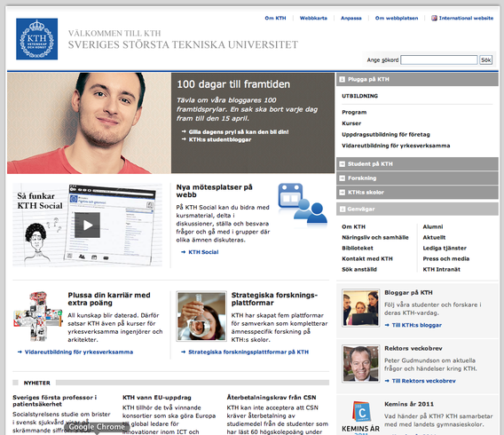Click the red plus career image
This screenshot has width=504, height=435.
pos(38,316)
